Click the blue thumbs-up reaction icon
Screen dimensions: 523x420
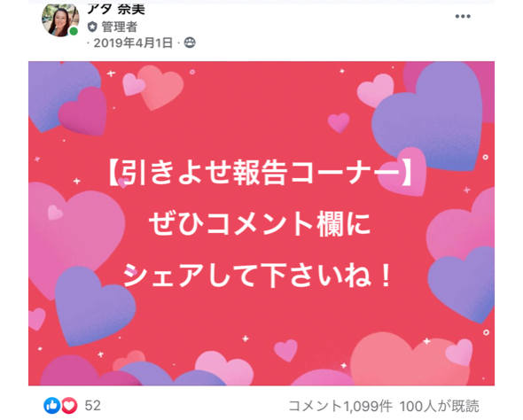tap(52, 406)
